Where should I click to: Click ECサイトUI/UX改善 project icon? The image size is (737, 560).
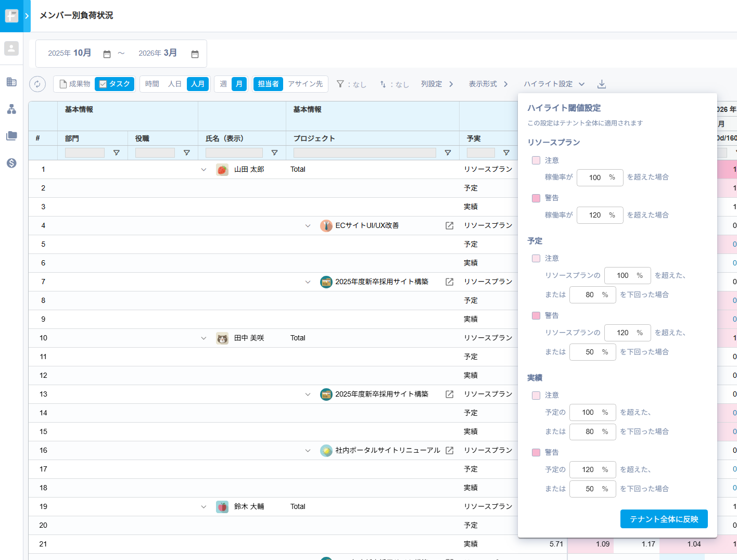pyautogui.click(x=326, y=226)
